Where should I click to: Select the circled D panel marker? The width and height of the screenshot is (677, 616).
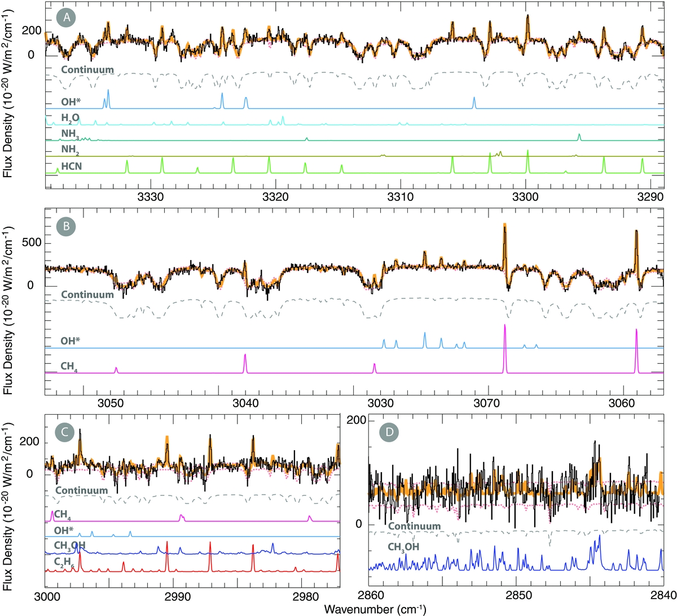(389, 433)
